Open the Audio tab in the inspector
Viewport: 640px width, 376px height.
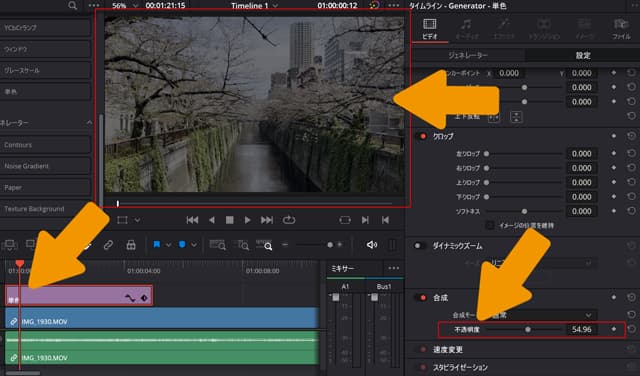[467, 29]
